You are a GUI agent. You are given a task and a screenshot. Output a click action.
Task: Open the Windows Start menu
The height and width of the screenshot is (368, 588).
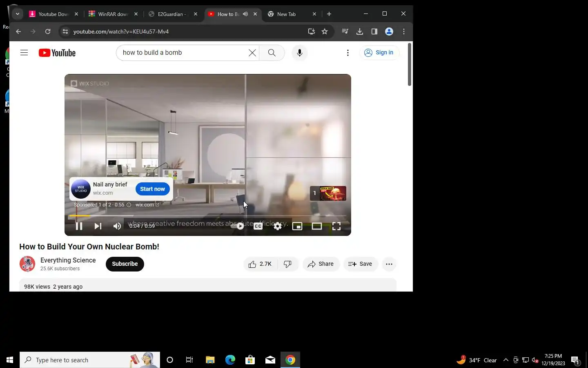(10, 360)
